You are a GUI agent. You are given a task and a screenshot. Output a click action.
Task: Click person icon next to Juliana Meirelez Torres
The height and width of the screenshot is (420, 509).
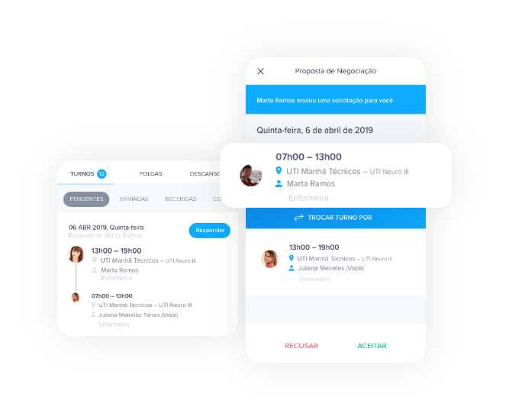pyautogui.click(x=94, y=315)
